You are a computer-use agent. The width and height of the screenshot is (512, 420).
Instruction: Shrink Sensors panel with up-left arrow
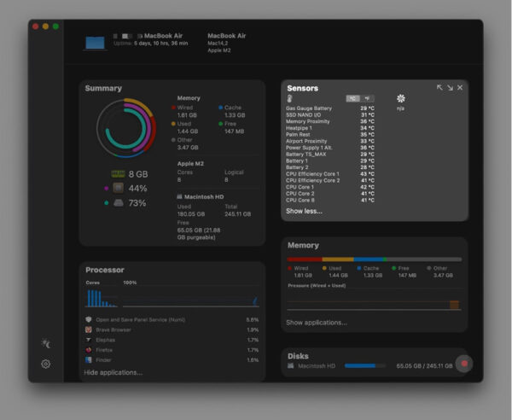pyautogui.click(x=439, y=87)
